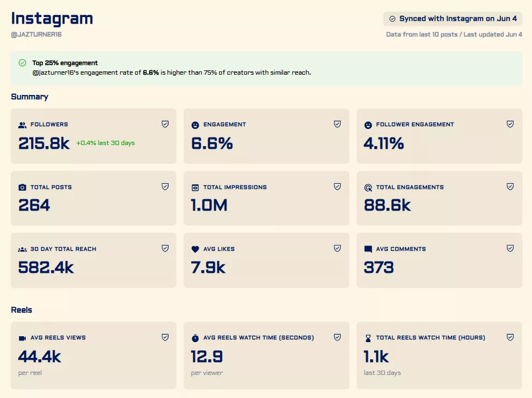Image resolution: width=532 pixels, height=398 pixels.
Task: Click the green checkmark beside Top 25% engagement
Action: pyautogui.click(x=23, y=63)
